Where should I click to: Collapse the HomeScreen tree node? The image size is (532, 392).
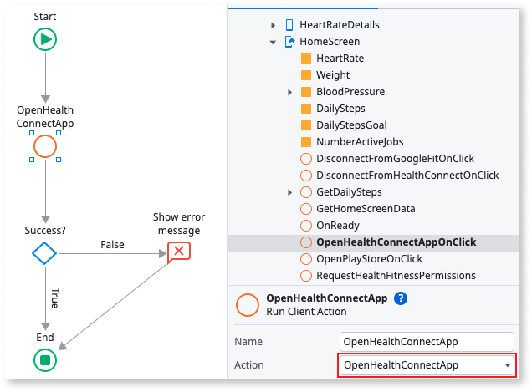click(274, 42)
